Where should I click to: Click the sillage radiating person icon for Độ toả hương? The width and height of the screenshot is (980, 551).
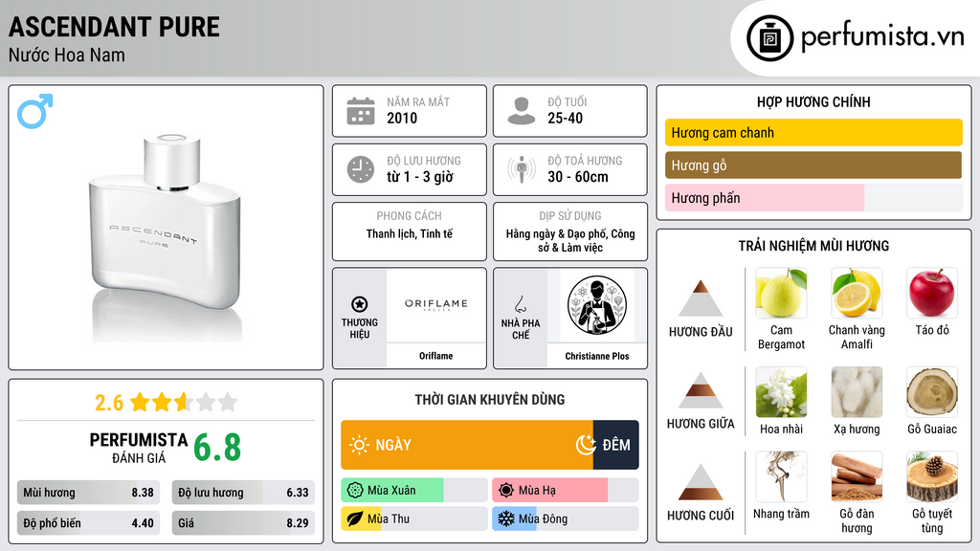pyautogui.click(x=522, y=169)
